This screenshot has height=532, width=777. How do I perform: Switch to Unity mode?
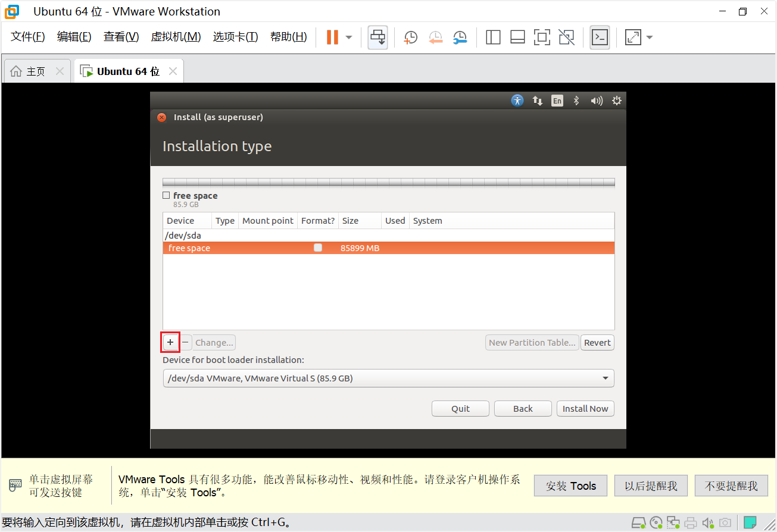[567, 37]
